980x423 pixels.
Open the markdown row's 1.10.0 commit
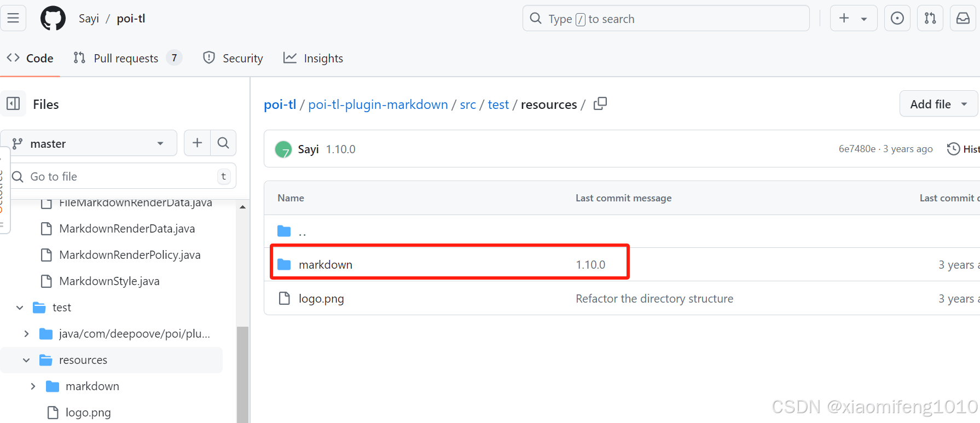[590, 265]
